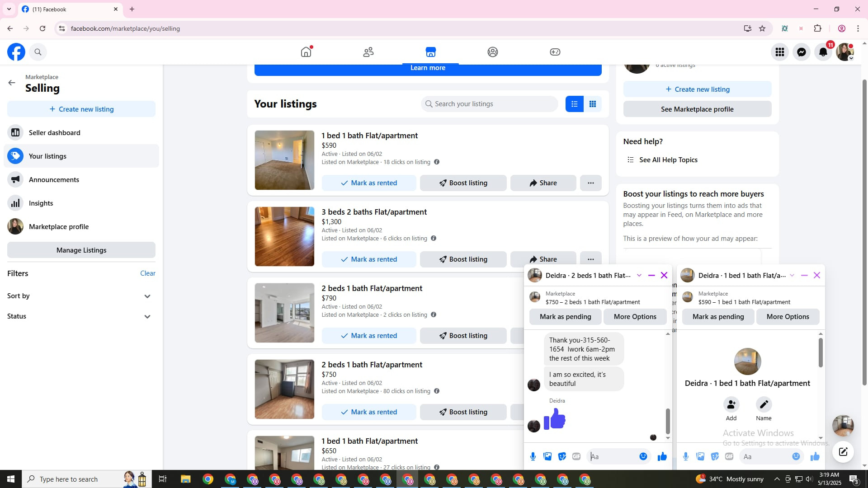Image resolution: width=868 pixels, height=488 pixels.
Task: Open Seller dashboard
Action: (81, 132)
